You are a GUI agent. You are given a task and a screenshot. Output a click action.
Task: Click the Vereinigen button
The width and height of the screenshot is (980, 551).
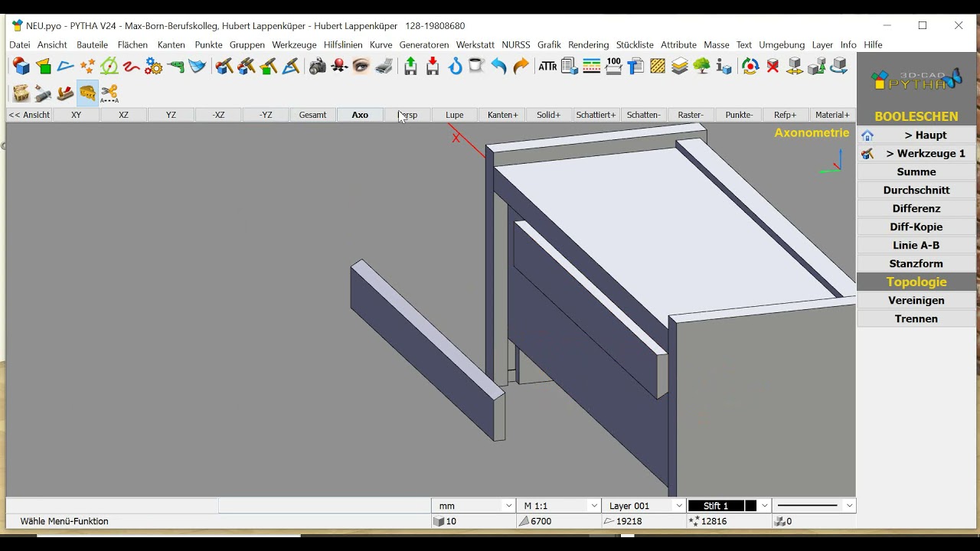click(916, 300)
